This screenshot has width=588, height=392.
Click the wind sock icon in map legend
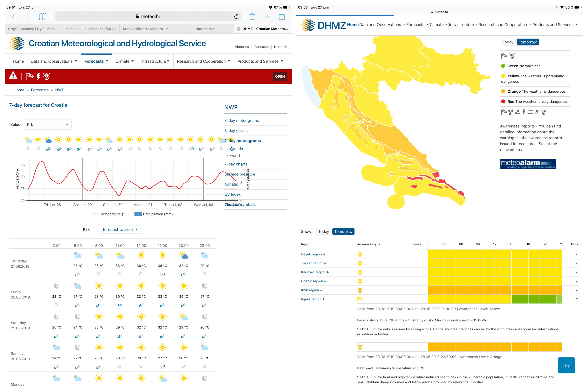click(504, 56)
